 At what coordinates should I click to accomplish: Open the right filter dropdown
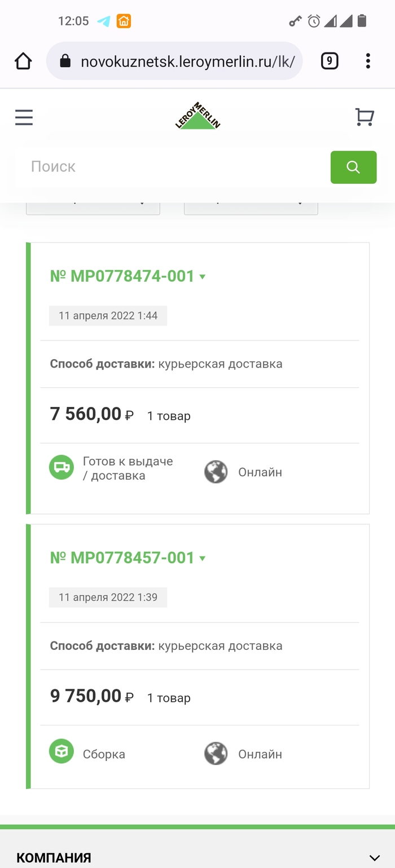(x=251, y=206)
